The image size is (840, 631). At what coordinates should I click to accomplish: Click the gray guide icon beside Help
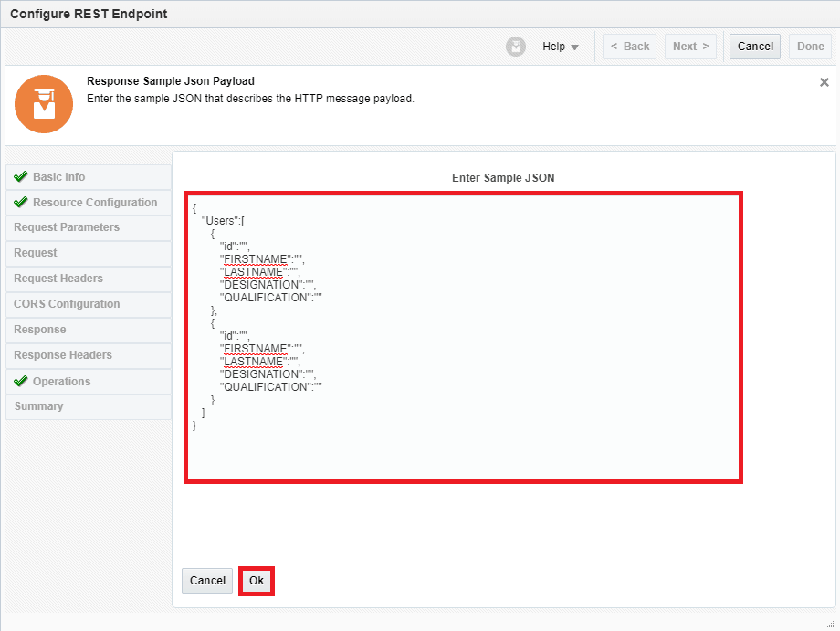(516, 47)
